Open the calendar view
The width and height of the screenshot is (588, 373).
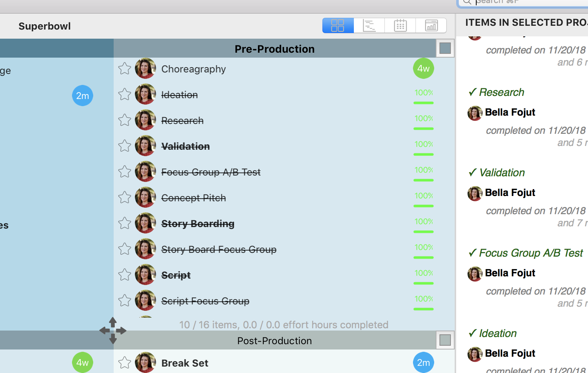(400, 25)
